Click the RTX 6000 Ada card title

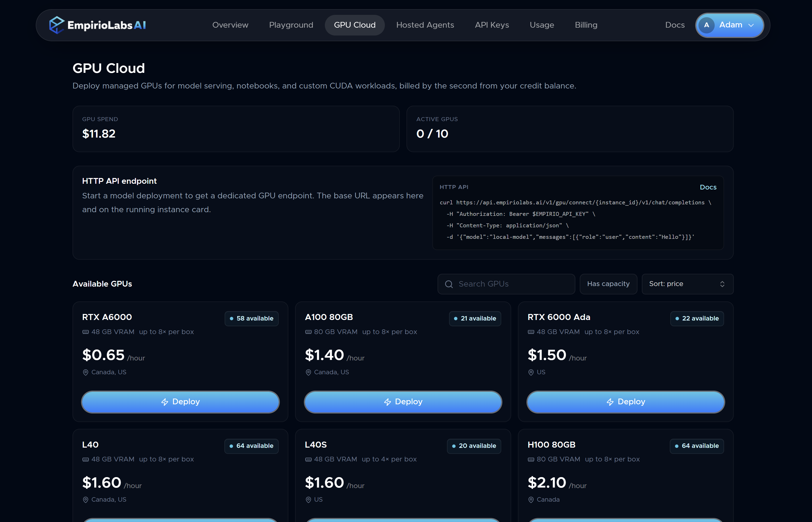[559, 317]
